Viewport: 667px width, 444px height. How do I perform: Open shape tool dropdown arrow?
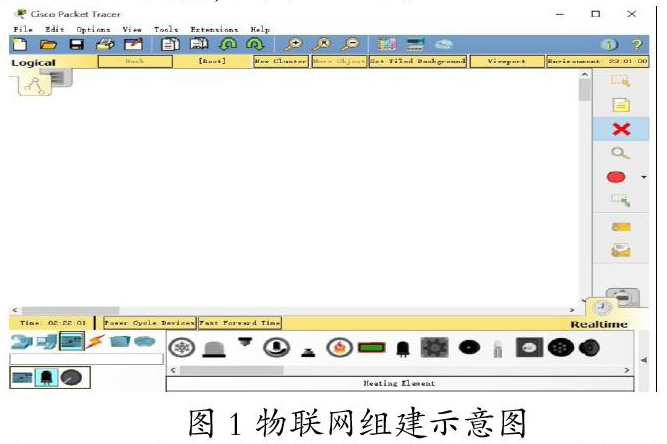(x=644, y=177)
